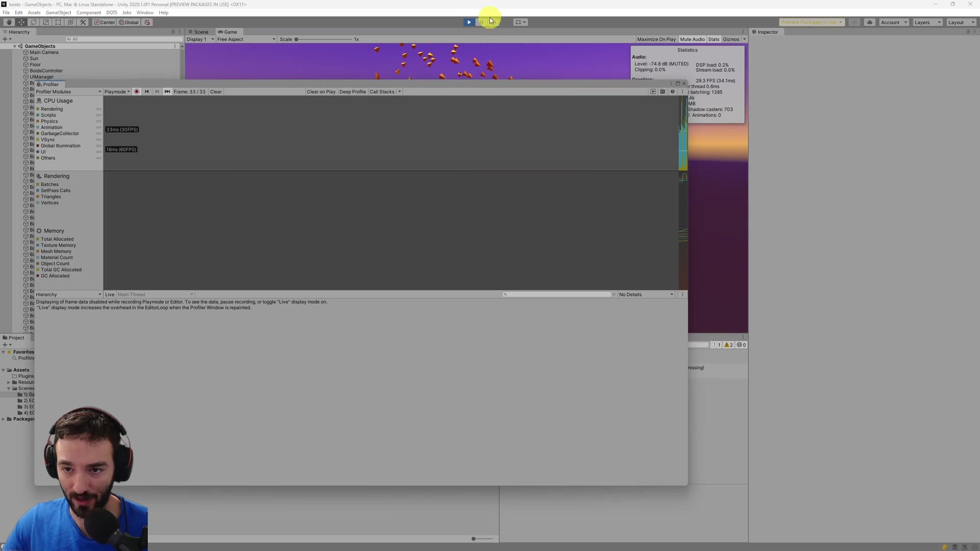
Task: Select Main Camera in the Hierarchy
Action: point(44,52)
